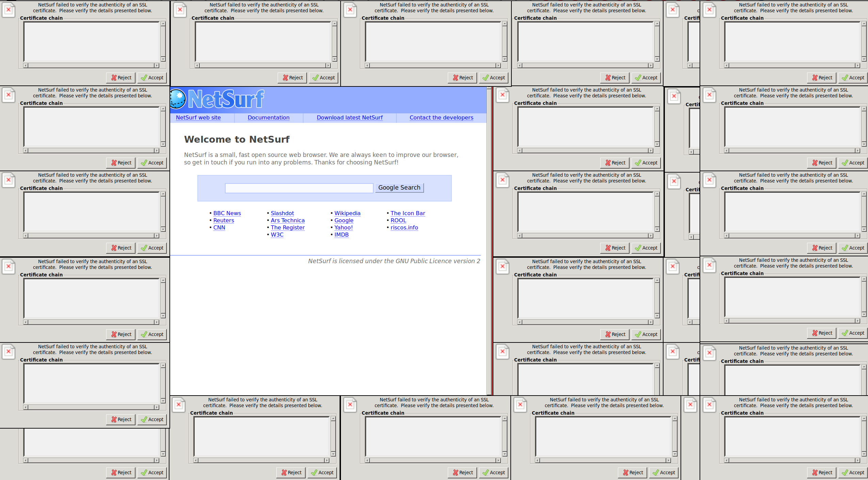
Task: Open the BBC News link
Action: (227, 213)
